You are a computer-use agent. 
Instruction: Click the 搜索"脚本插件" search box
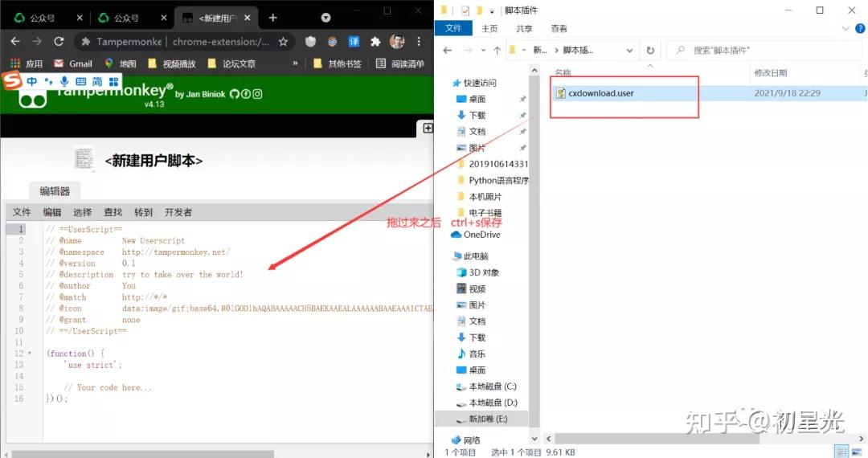764,51
